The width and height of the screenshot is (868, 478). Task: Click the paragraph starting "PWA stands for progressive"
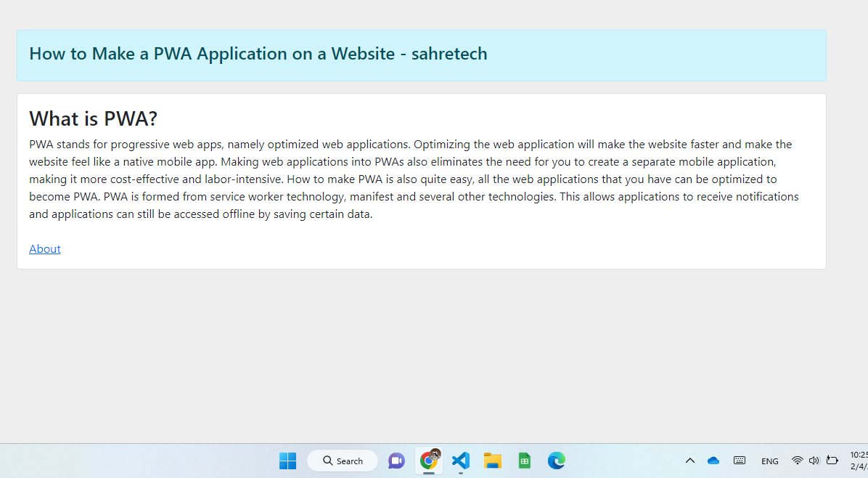tap(414, 179)
